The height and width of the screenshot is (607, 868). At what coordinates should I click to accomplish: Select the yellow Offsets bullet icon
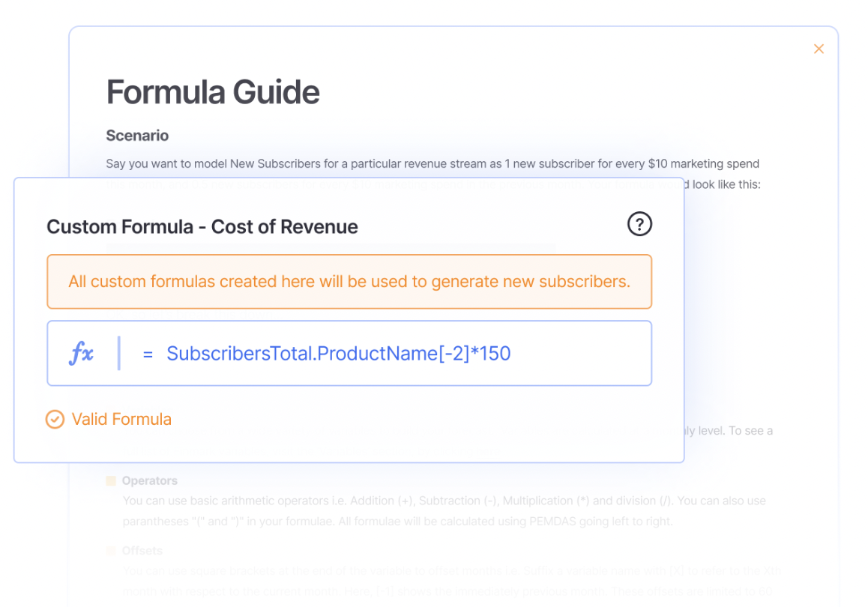[x=111, y=551]
